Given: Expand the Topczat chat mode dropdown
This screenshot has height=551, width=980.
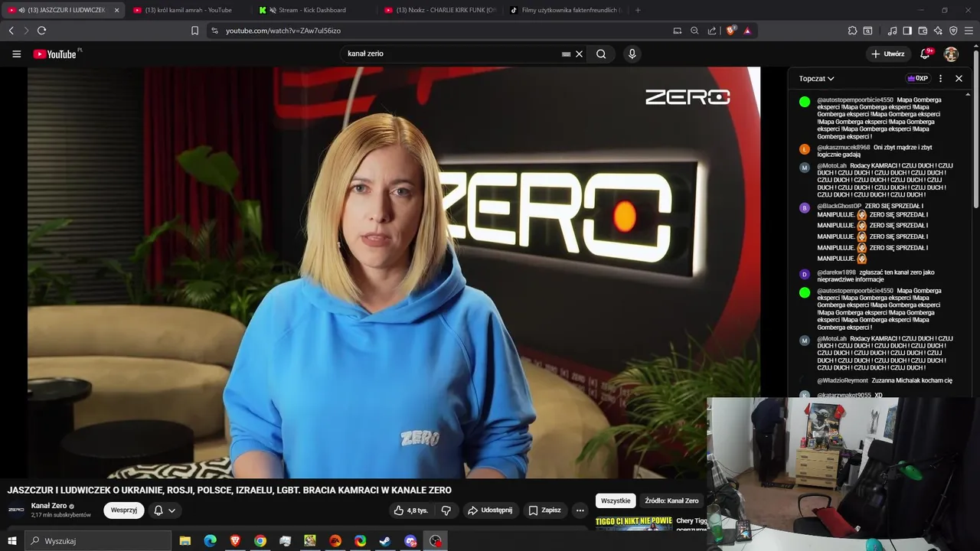Looking at the screenshot, I should click(x=817, y=78).
